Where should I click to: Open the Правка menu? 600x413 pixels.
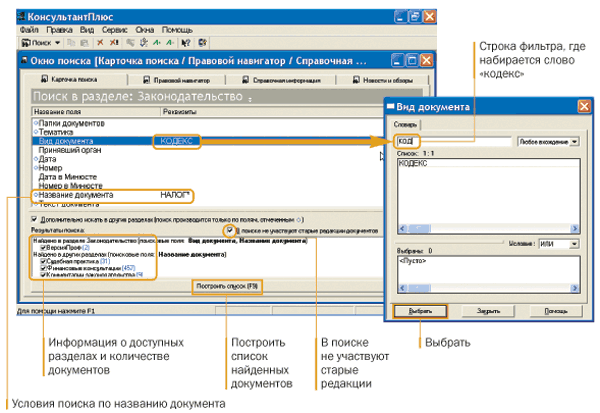tap(59, 29)
